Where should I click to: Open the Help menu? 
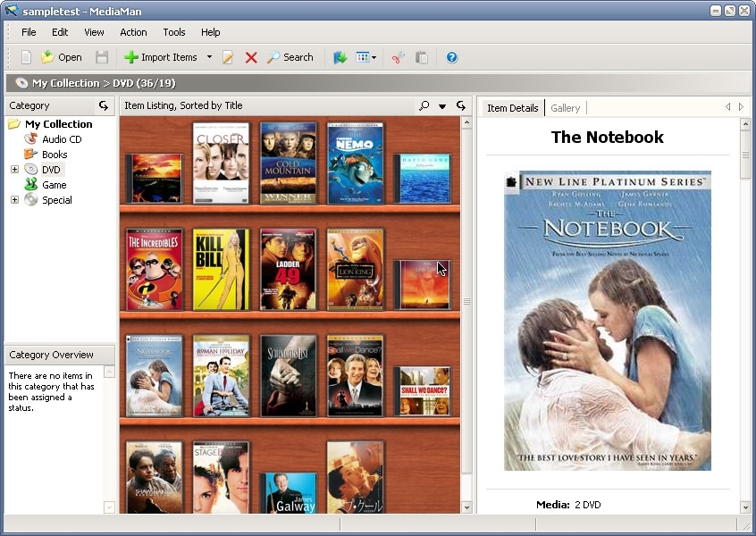click(211, 32)
